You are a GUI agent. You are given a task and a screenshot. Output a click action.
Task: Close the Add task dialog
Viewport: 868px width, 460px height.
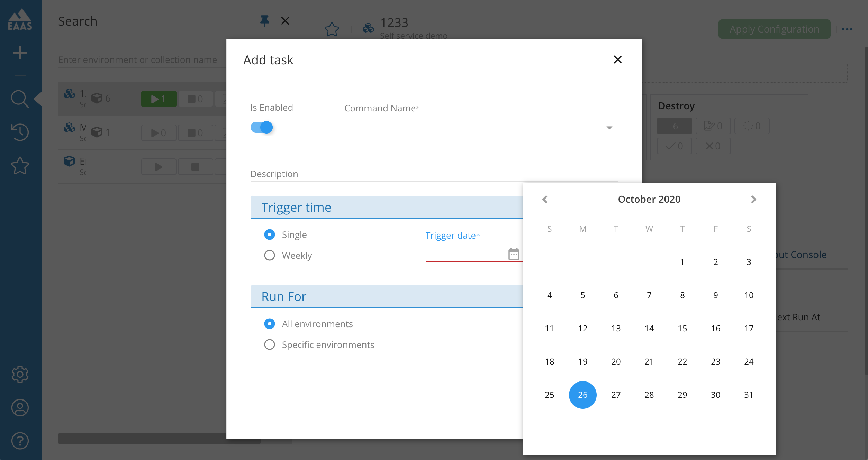coord(617,59)
